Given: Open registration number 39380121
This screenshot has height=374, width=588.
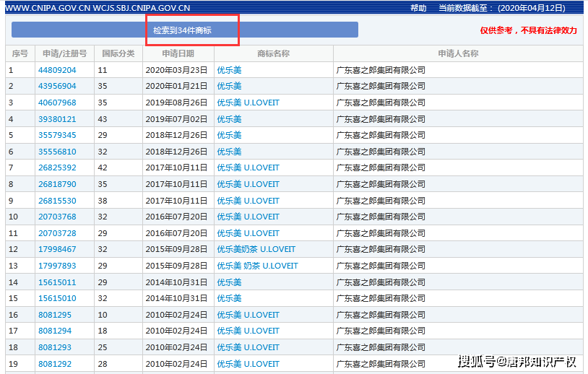Looking at the screenshot, I should click(x=57, y=119).
